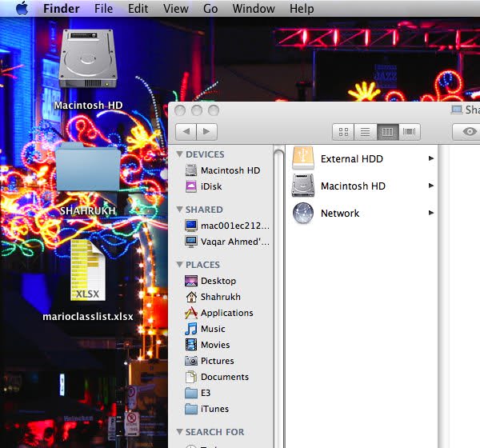This screenshot has width=480, height=448.
Task: Switch to list view
Action: coord(366,132)
